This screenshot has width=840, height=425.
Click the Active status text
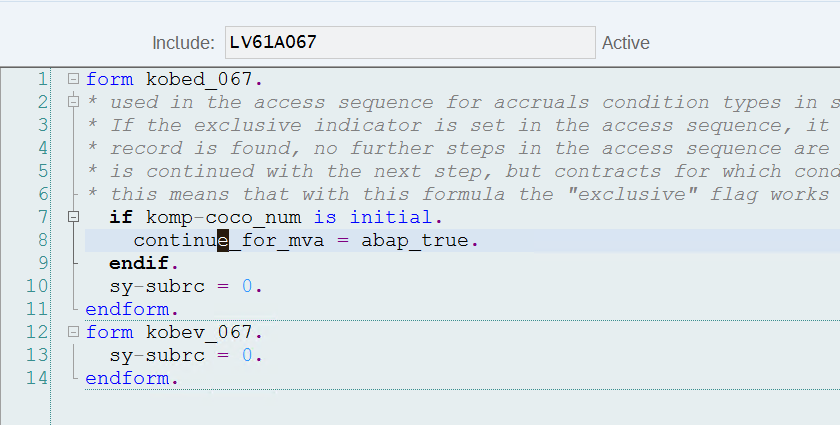click(x=625, y=43)
